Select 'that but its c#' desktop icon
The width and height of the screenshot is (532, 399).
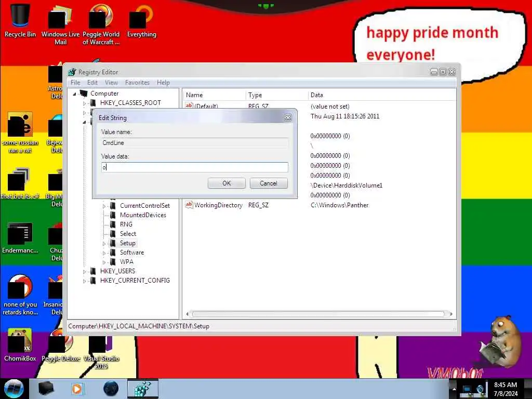click(20, 183)
